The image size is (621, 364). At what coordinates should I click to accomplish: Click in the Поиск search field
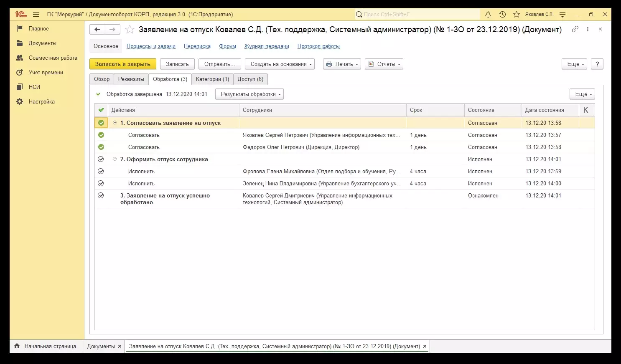click(418, 15)
